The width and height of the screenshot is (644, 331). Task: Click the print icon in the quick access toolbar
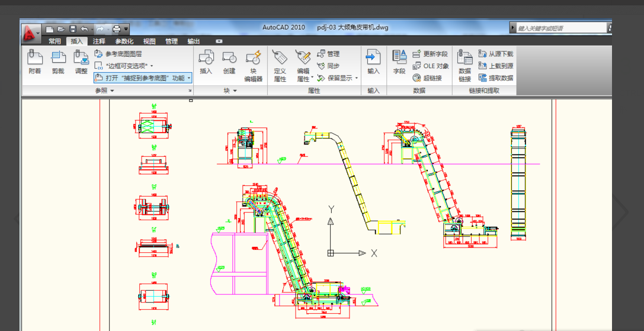coord(117,29)
